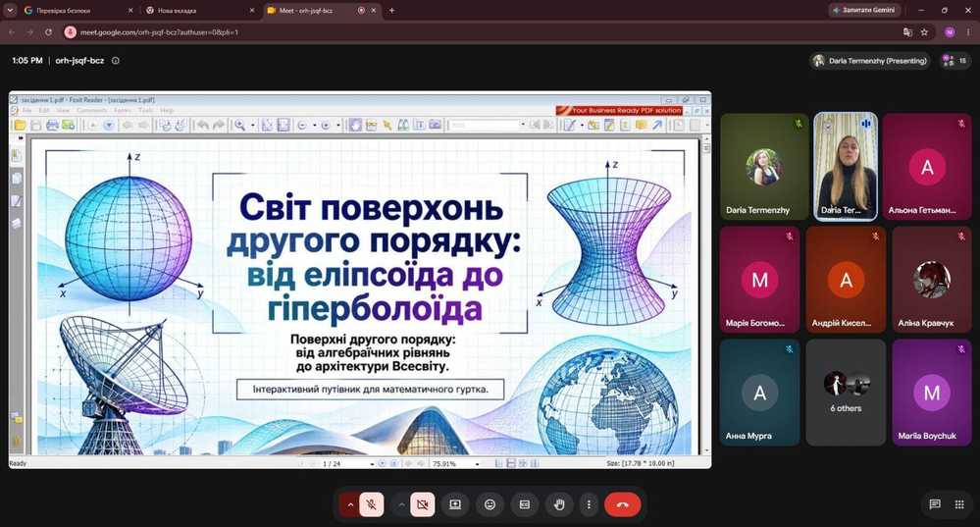Select Марія Богомо... participant tile
The width and height of the screenshot is (980, 527).
tap(759, 280)
